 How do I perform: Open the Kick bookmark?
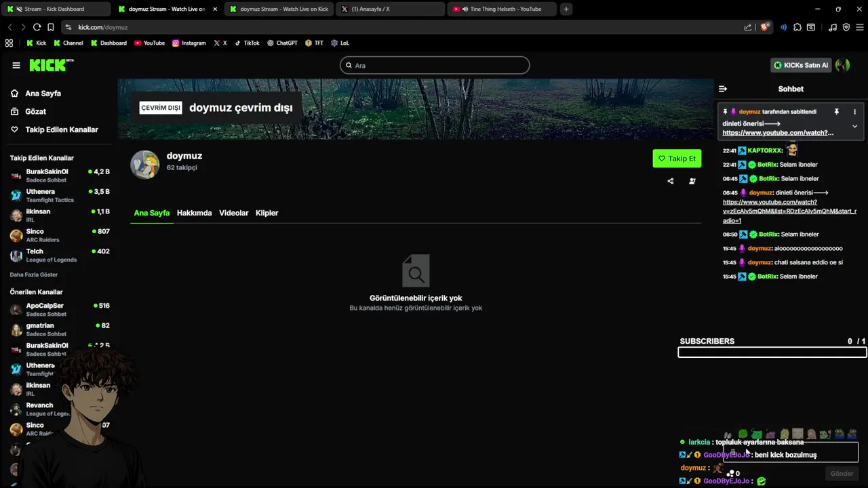[36, 43]
